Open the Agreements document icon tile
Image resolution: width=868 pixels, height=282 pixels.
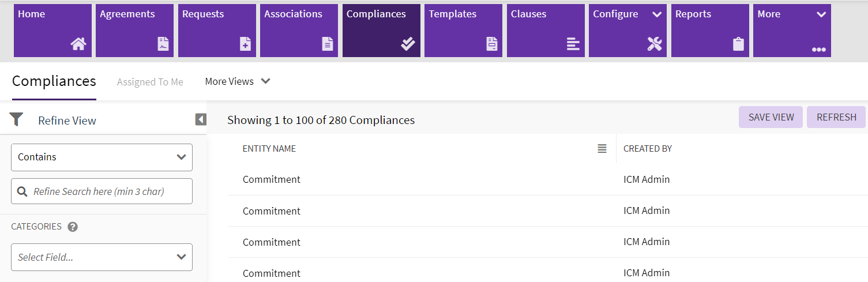[163, 44]
